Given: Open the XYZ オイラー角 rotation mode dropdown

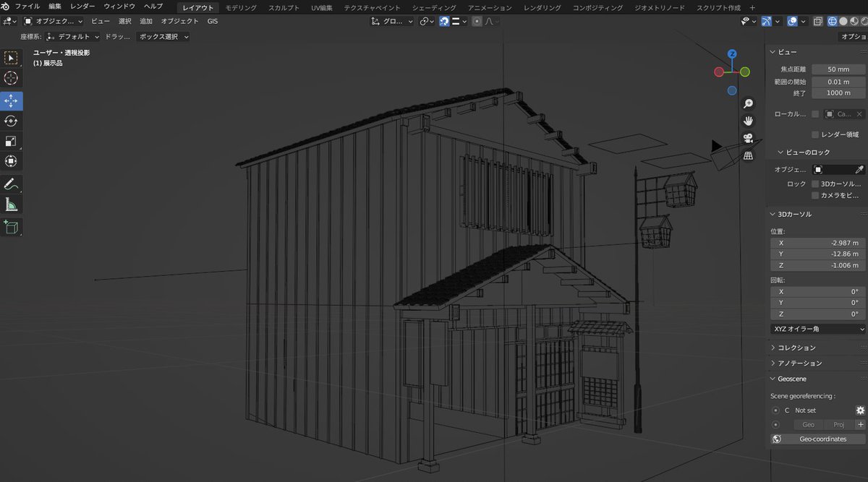Looking at the screenshot, I should [x=818, y=329].
